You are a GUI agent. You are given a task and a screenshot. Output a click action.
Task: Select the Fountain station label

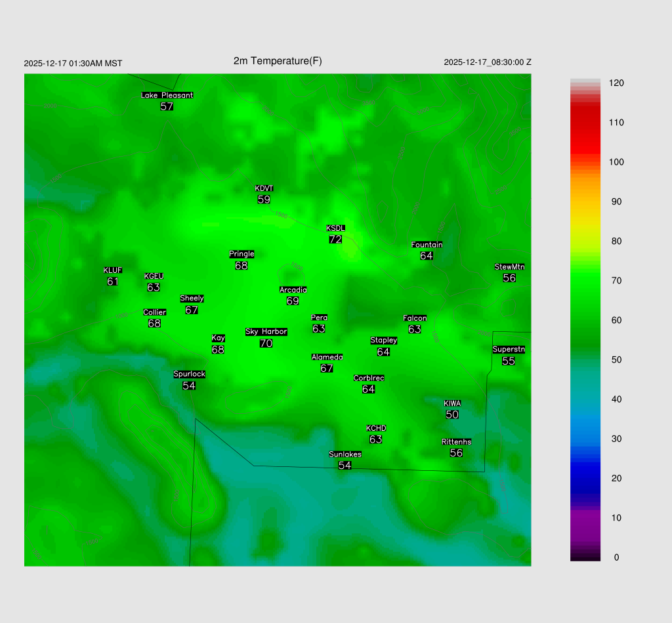(x=427, y=245)
